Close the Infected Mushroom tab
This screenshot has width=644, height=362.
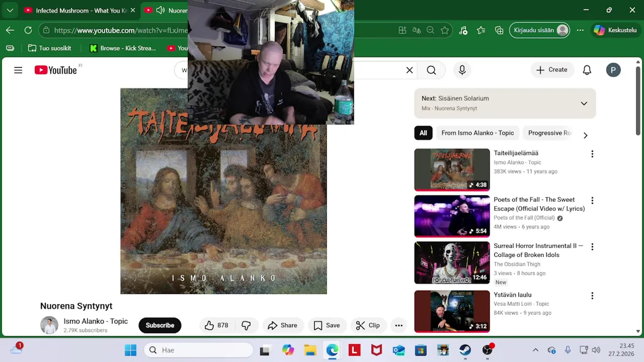tap(132, 10)
